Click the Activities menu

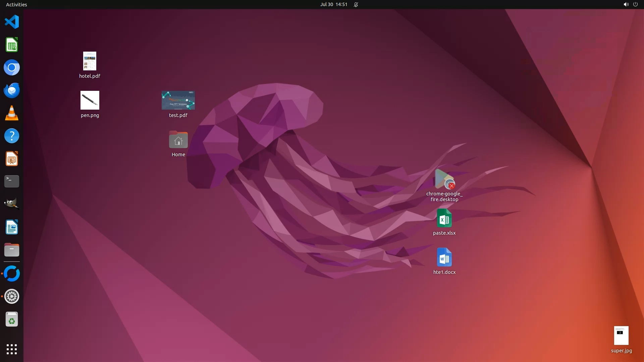pos(16,4)
